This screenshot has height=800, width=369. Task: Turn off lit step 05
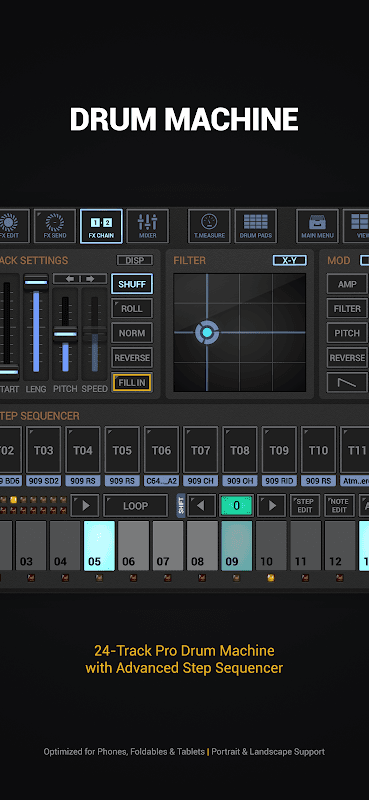99,545
